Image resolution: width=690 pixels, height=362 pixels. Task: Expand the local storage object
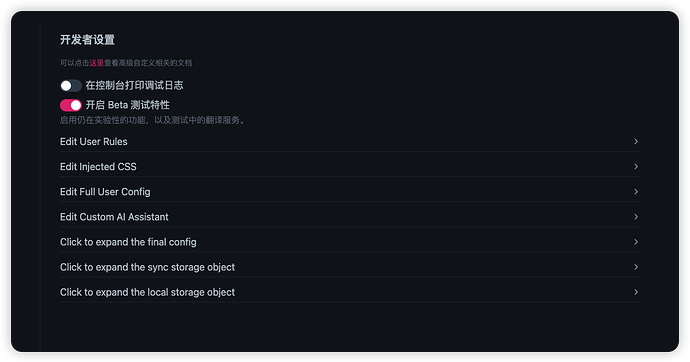(350, 292)
